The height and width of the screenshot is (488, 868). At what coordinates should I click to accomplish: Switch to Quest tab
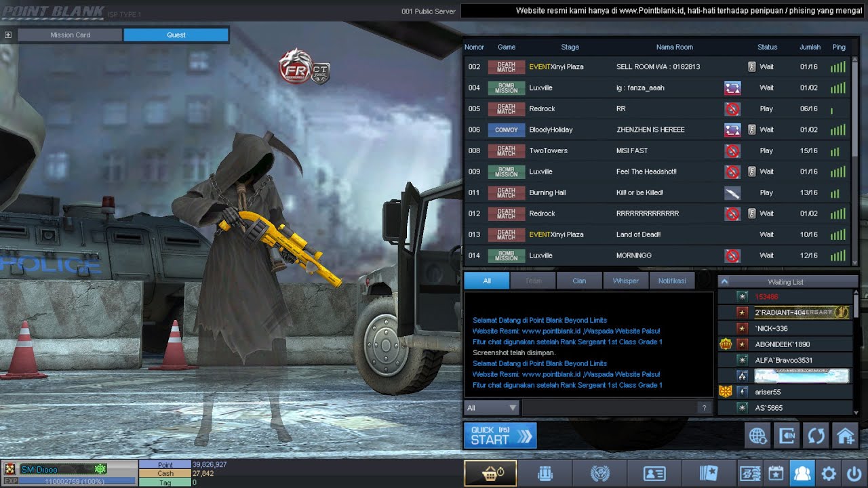click(176, 35)
